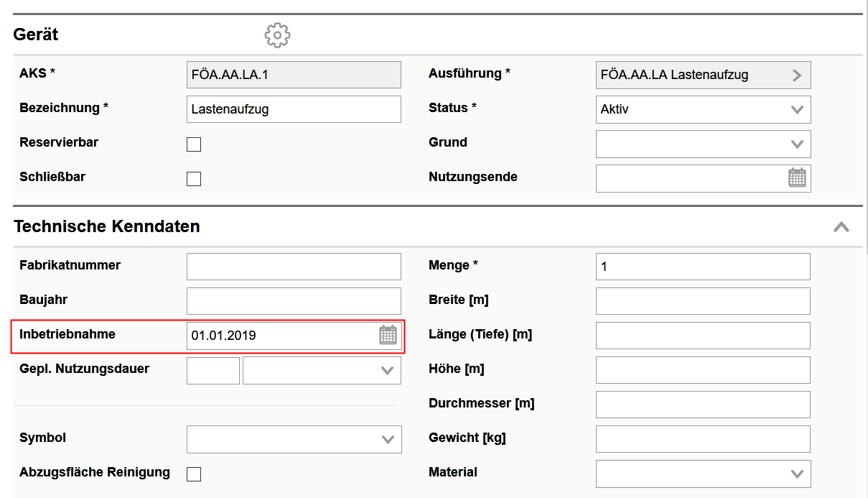Click into the Fabrikatnummer input field
Screen dimensions: 868x498
(x=293, y=266)
